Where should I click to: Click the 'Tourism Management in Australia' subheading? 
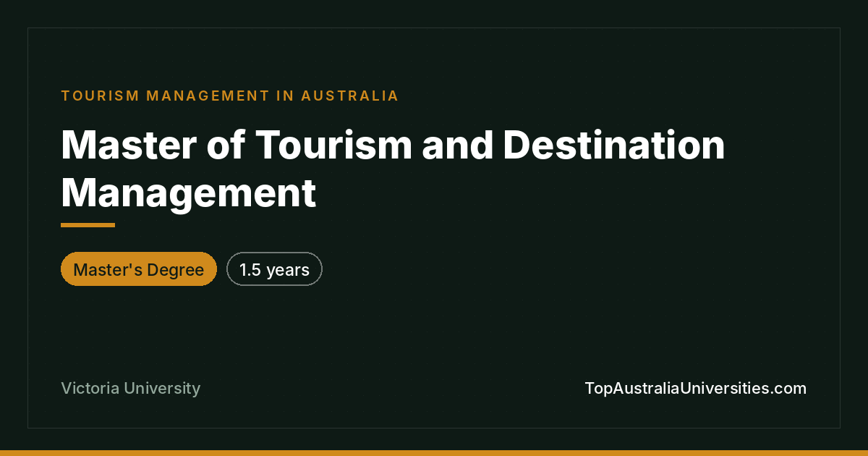(230, 96)
